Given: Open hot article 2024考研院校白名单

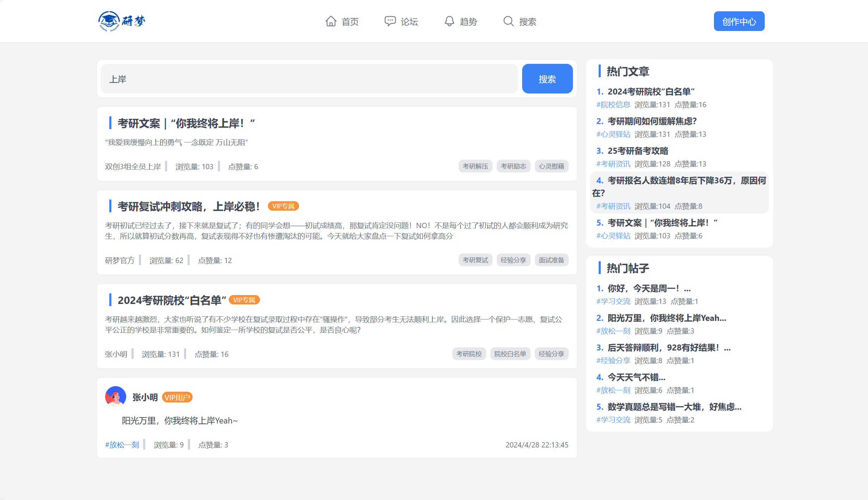Looking at the screenshot, I should [650, 91].
